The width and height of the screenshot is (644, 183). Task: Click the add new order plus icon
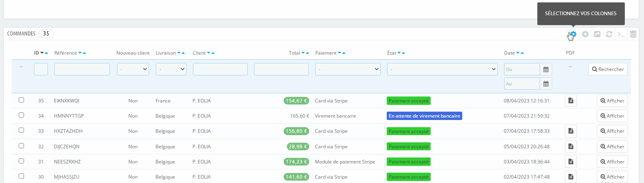585,34
